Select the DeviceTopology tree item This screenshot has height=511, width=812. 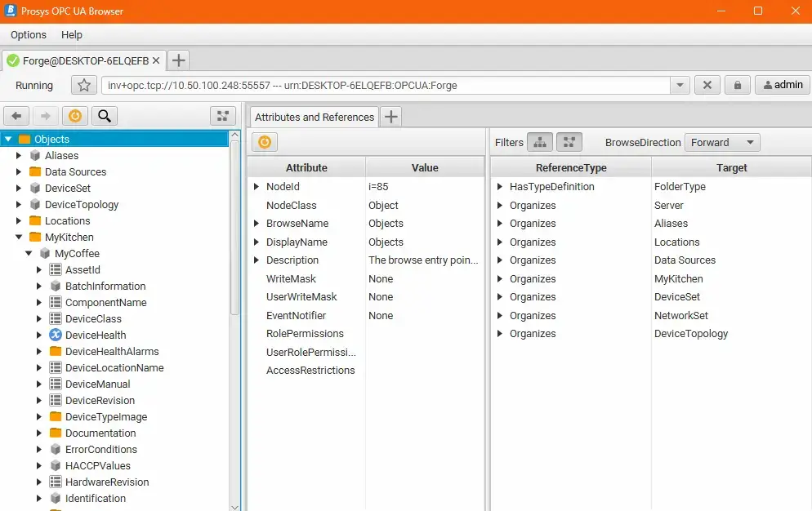click(x=82, y=205)
